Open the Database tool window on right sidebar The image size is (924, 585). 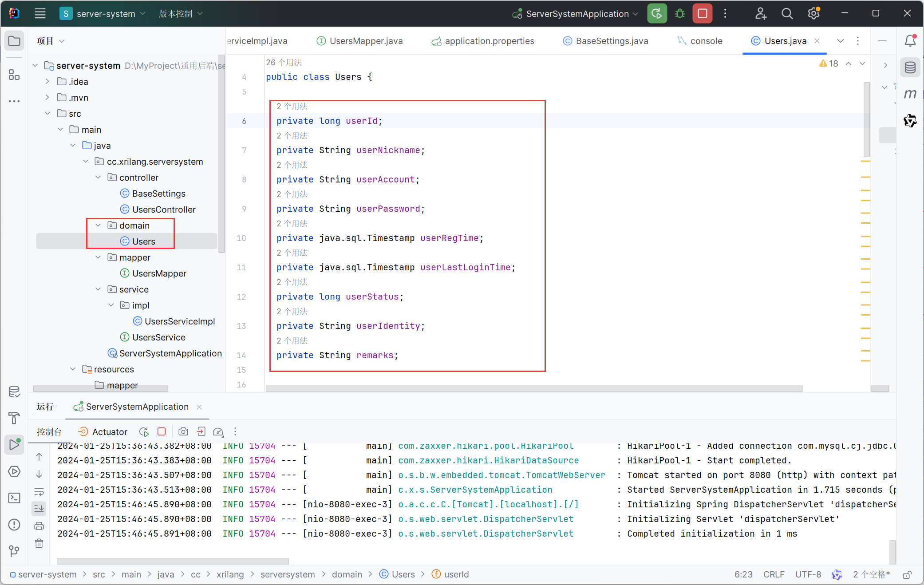point(910,67)
